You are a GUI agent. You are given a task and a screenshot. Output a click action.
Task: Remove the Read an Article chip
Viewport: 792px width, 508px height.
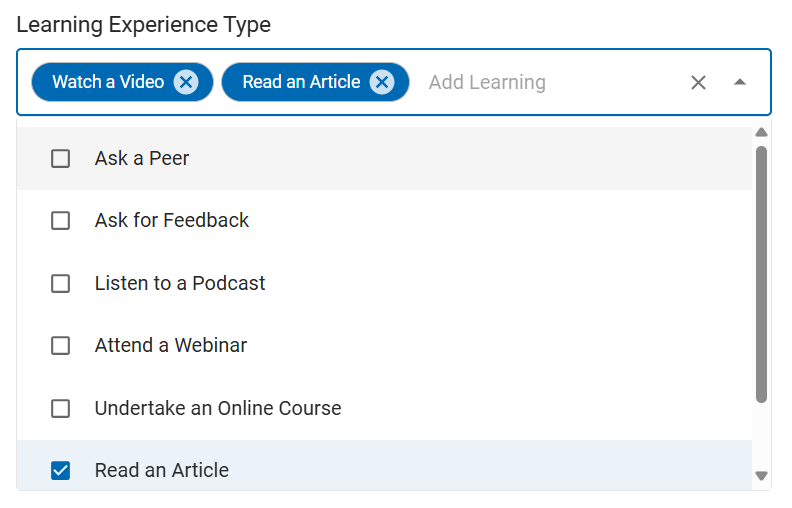[381, 82]
